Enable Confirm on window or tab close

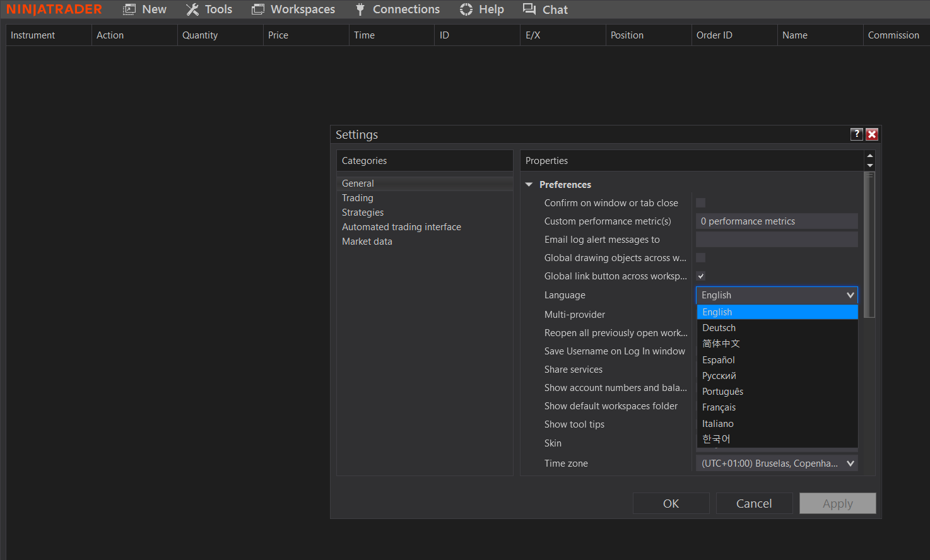click(700, 203)
